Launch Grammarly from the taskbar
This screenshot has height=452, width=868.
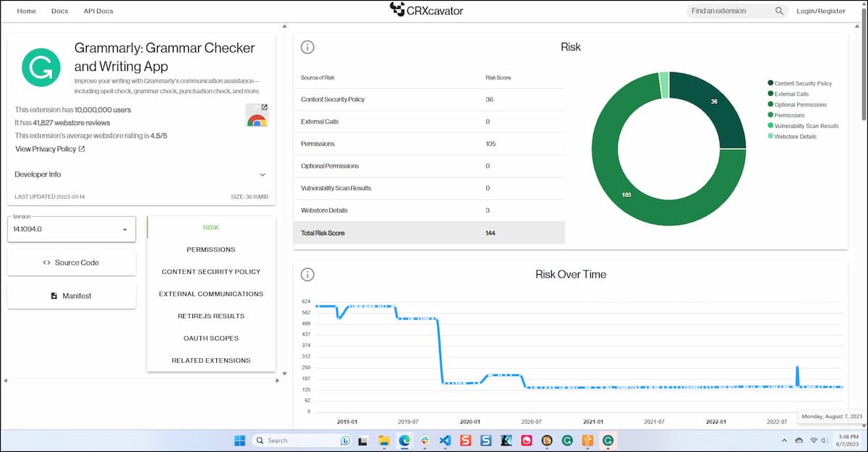(609, 440)
